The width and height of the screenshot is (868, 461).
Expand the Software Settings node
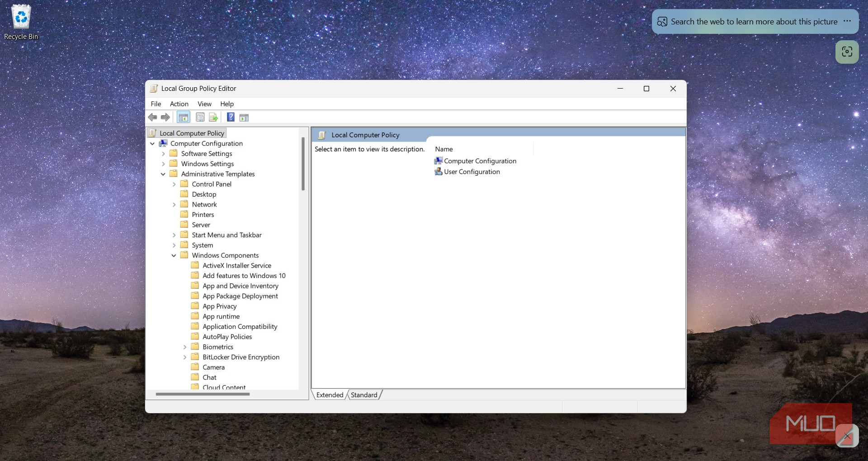(x=163, y=154)
